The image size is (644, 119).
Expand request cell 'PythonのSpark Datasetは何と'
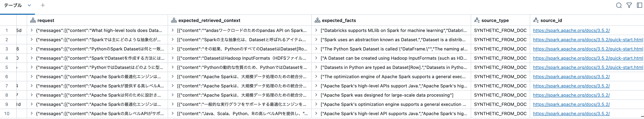coord(32,49)
